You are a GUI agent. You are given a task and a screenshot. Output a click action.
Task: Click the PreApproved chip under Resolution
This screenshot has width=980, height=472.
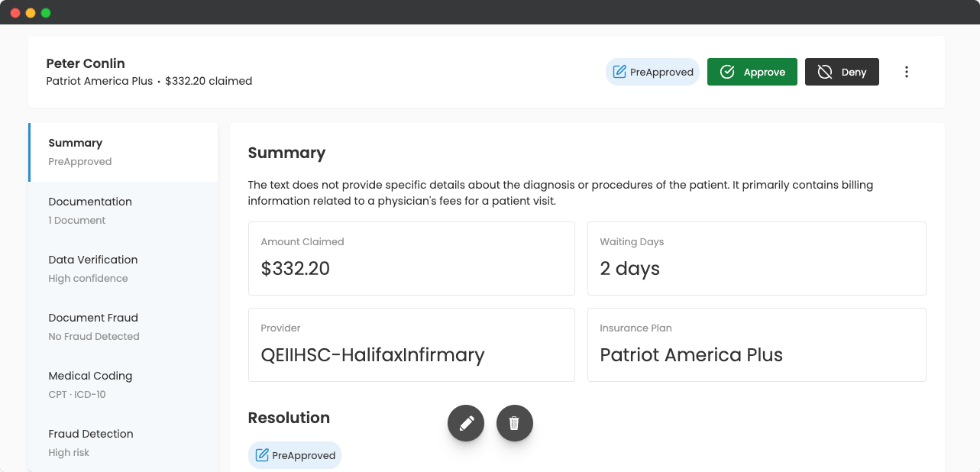(295, 455)
